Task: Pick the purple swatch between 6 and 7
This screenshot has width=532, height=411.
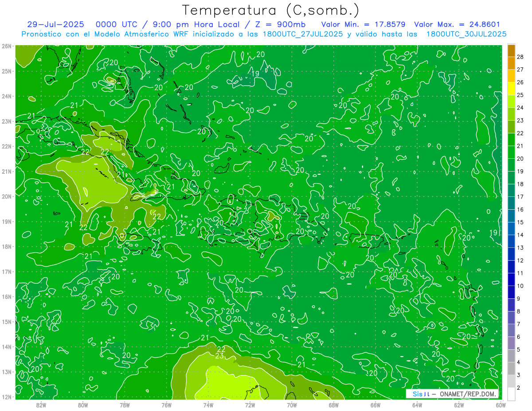Action: (x=511, y=331)
